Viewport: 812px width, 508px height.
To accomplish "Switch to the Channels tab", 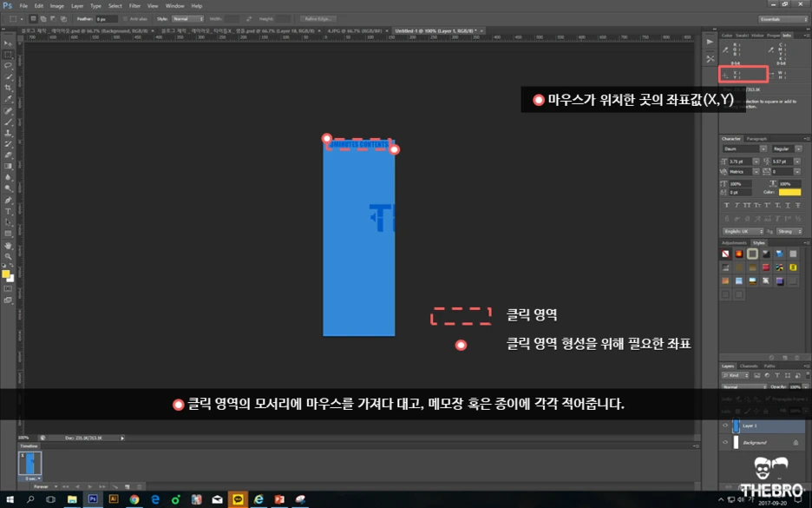I will [749, 366].
